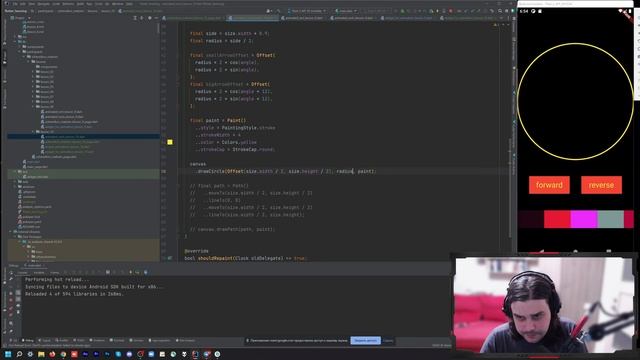
Task: Open the Help menu
Action: (x=129, y=4)
